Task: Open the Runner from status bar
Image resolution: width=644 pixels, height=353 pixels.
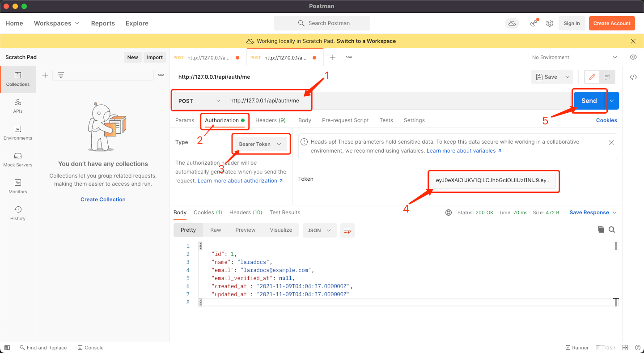Action: coord(577,348)
